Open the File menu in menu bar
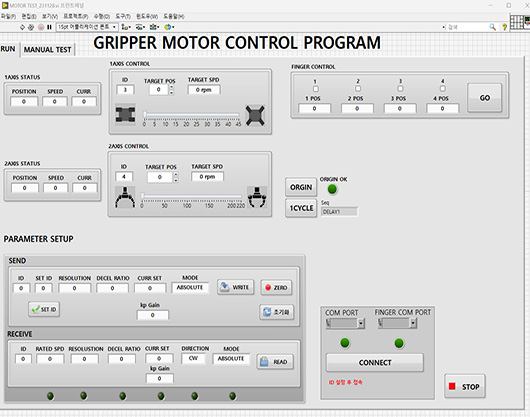 coord(8,16)
